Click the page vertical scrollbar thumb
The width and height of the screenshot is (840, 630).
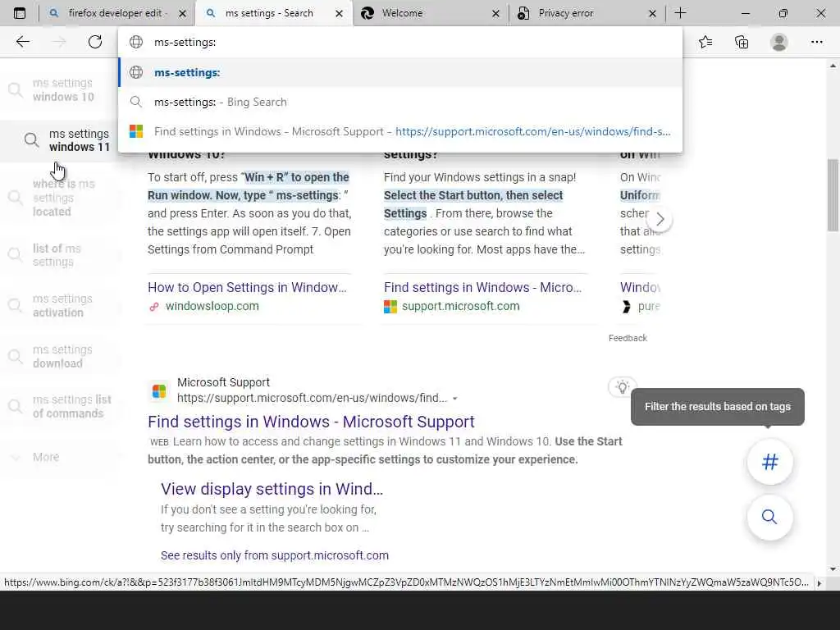(833, 195)
